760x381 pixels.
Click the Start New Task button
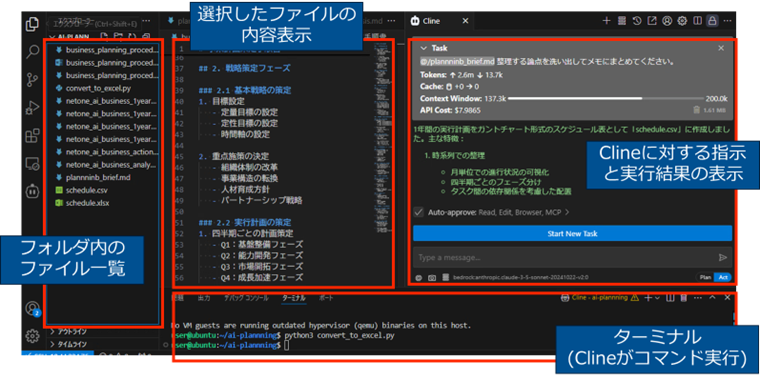point(572,233)
